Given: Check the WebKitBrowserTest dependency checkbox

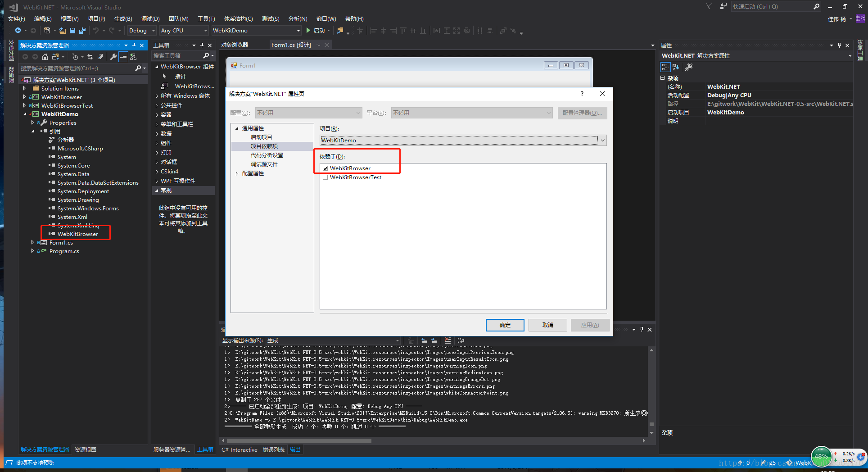Looking at the screenshot, I should (x=325, y=177).
